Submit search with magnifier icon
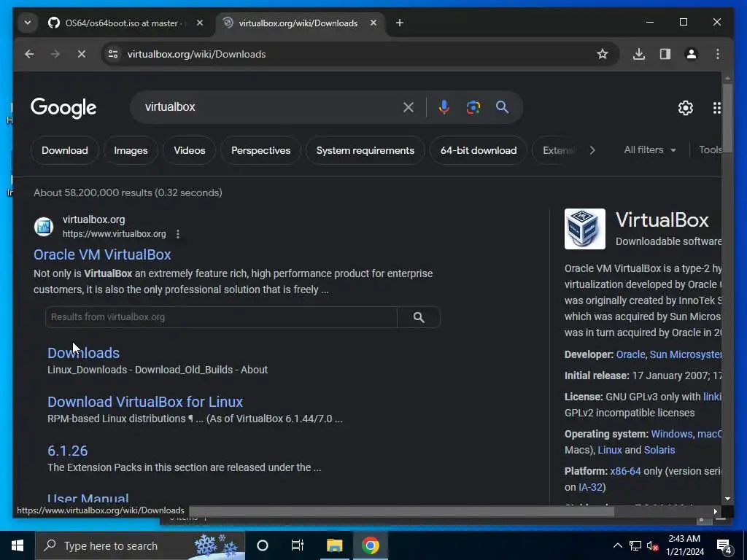This screenshot has height=560, width=747. [502, 107]
